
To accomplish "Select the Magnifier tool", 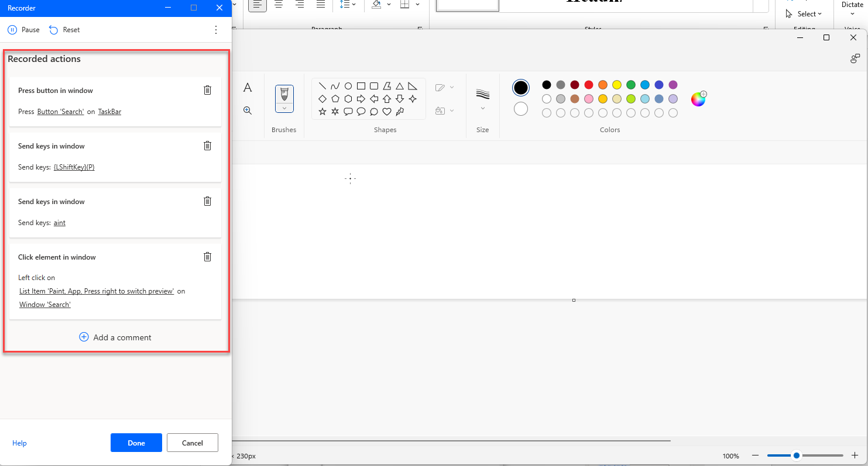I will tap(248, 110).
